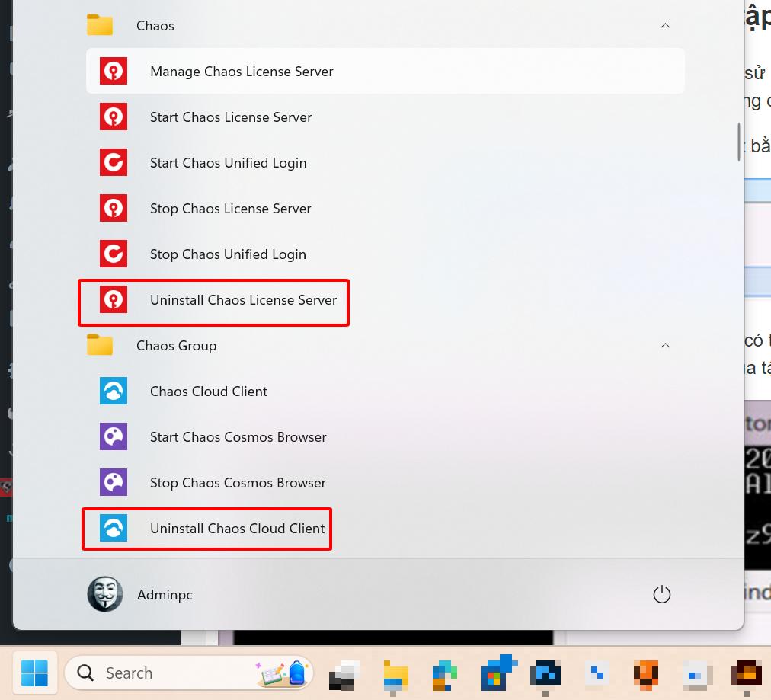Screen dimensions: 771x700
Task: Collapse the Chaos folder chevron
Action: [x=665, y=26]
